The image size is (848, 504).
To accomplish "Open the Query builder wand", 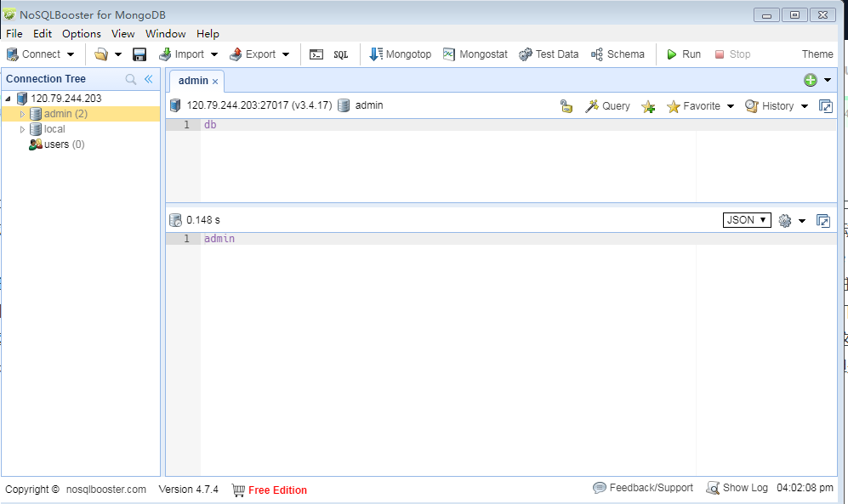I will (x=607, y=106).
